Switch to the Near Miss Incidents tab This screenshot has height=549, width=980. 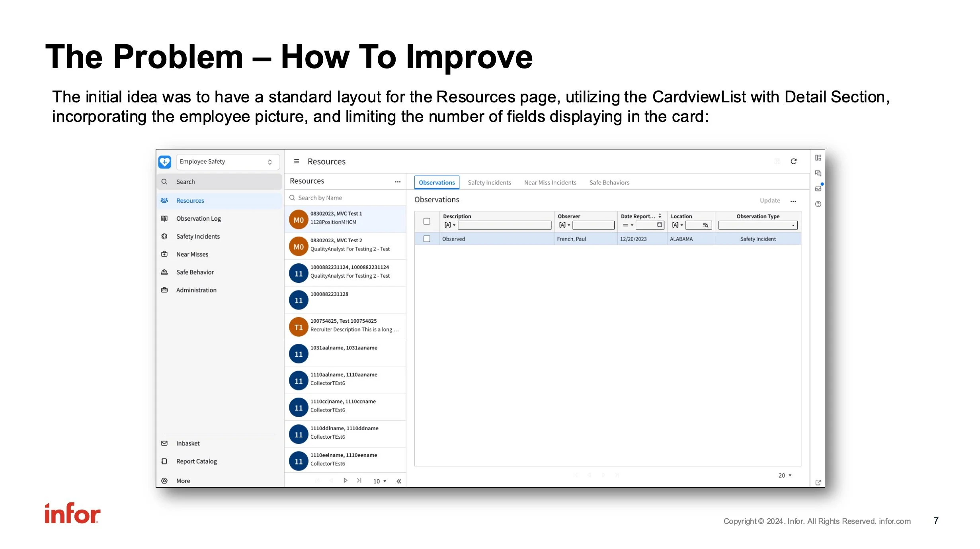tap(550, 182)
